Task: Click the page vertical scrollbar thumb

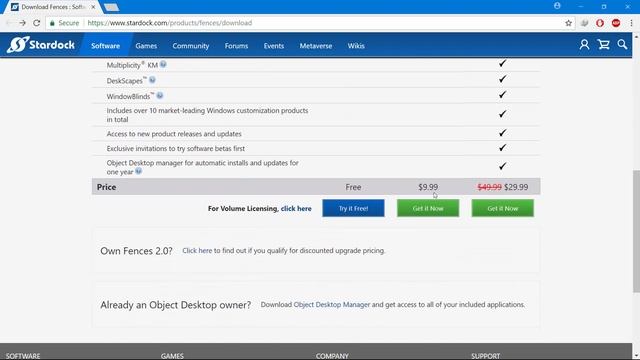Action: pos(636,231)
